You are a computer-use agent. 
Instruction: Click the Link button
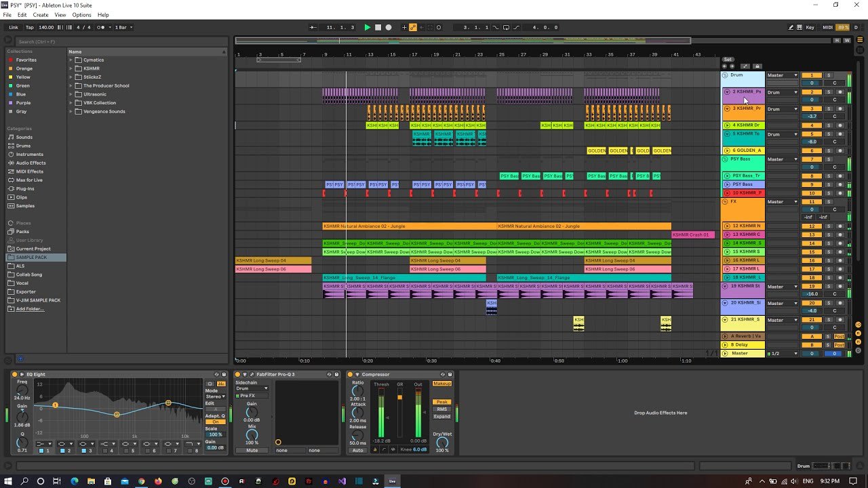coord(14,27)
